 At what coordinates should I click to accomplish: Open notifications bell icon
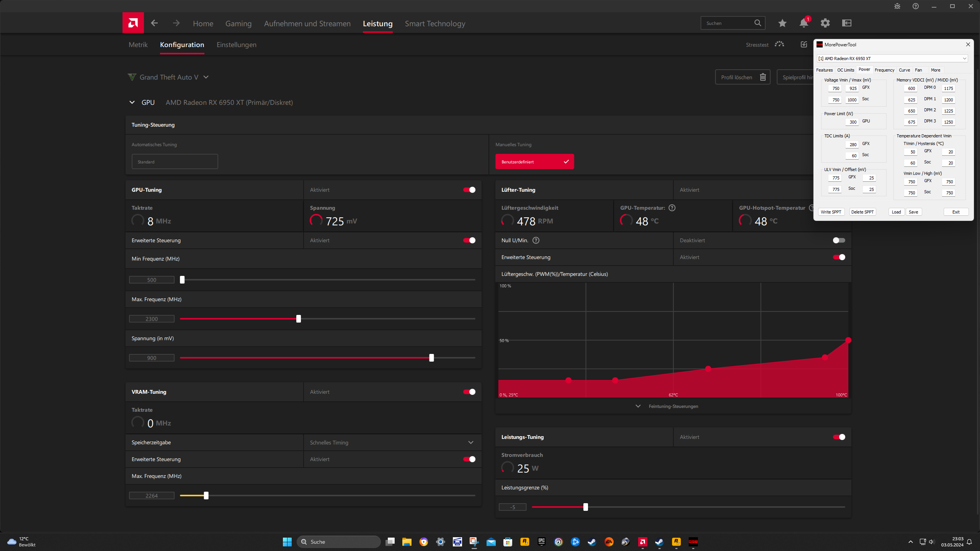pyautogui.click(x=804, y=23)
